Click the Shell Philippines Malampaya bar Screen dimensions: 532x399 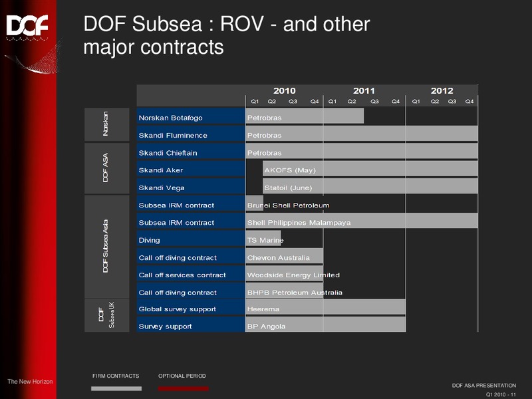[x=362, y=221]
